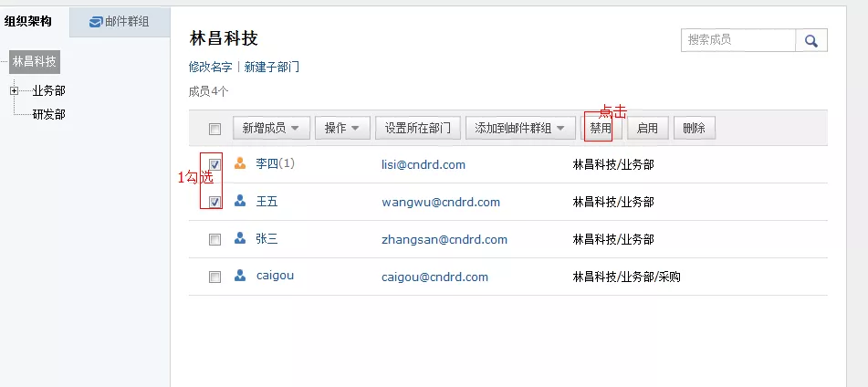Click the orange user icon beside 李四
This screenshot has width=868, height=387.
tap(240, 164)
